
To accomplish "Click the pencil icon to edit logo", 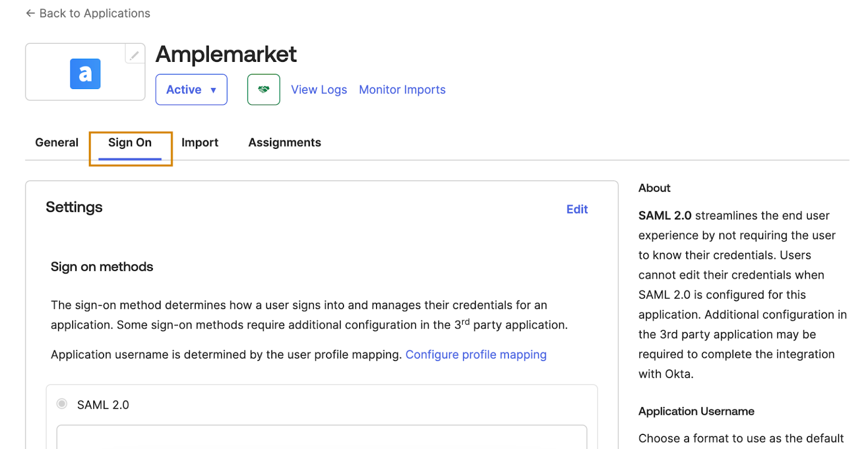I will pyautogui.click(x=134, y=55).
